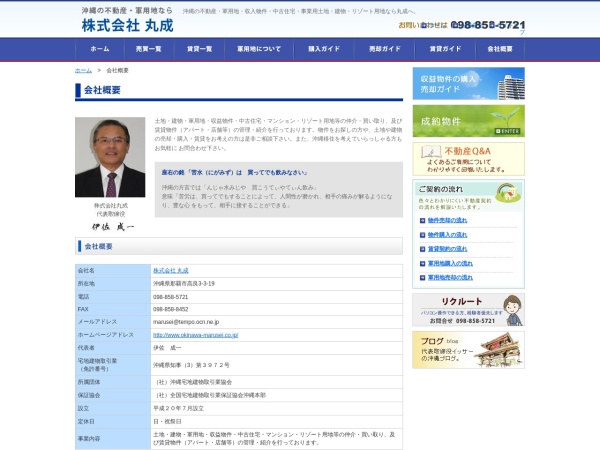Click the phone number 098-858-5721 in header

488,25
